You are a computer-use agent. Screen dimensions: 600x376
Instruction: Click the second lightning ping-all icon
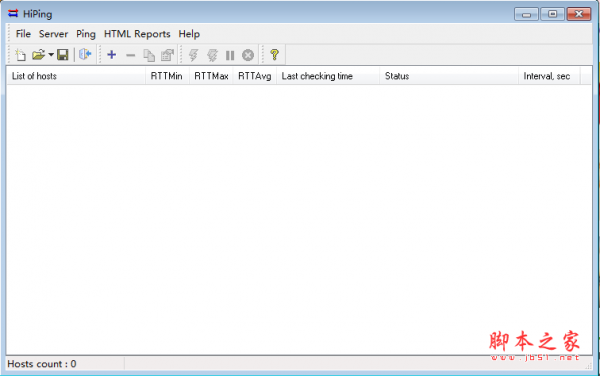(x=212, y=55)
